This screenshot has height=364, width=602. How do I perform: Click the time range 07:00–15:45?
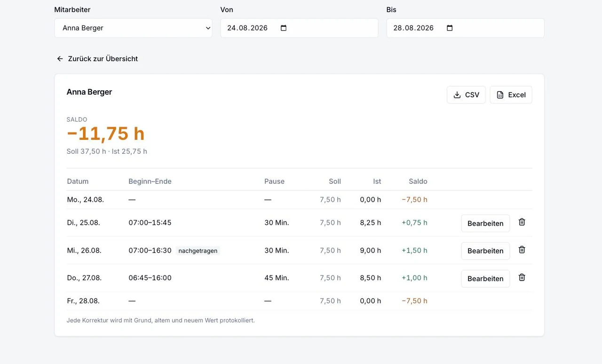coord(150,222)
